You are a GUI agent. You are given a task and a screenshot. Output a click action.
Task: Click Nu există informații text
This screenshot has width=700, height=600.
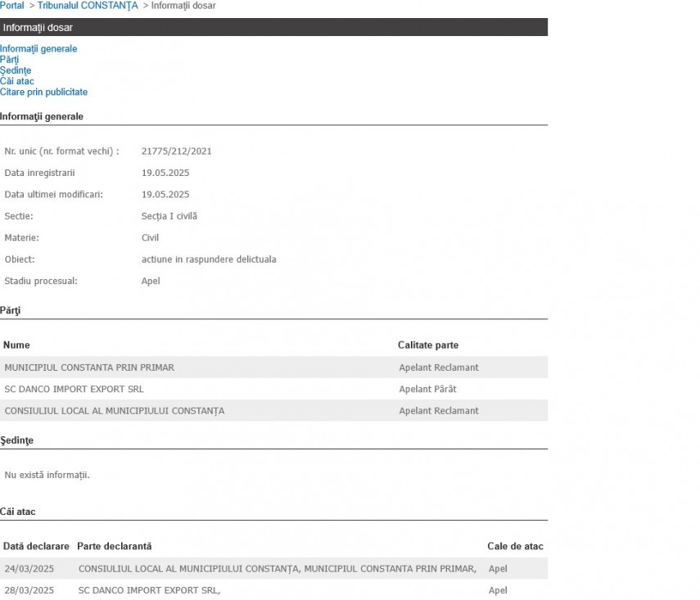(x=47, y=475)
